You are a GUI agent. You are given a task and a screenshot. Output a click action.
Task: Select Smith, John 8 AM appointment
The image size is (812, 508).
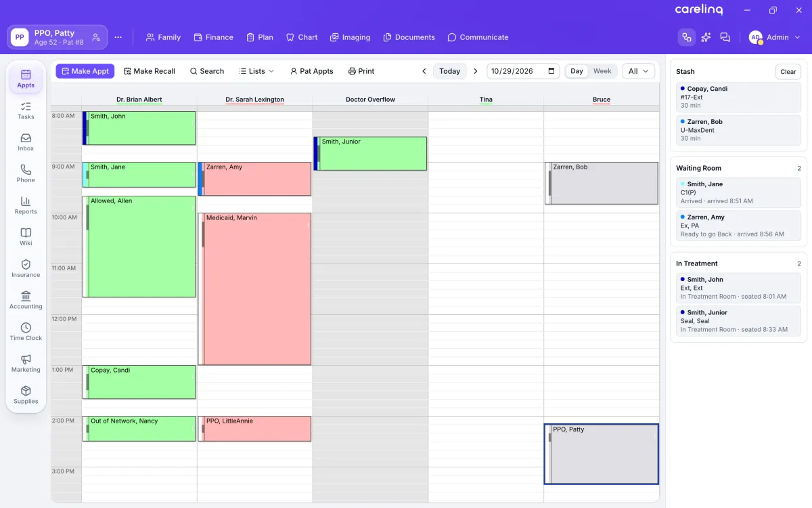(139, 128)
